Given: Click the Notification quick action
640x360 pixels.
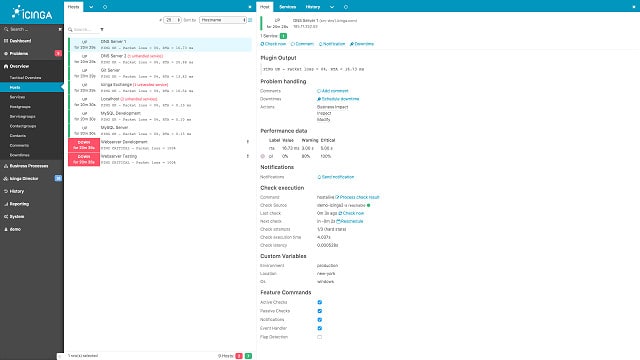Looking at the screenshot, I should click(332, 44).
